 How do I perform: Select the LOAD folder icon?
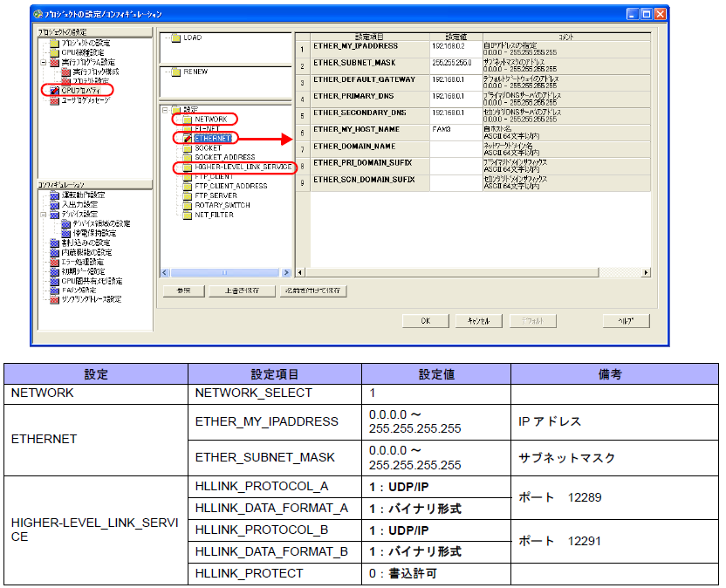(x=175, y=38)
